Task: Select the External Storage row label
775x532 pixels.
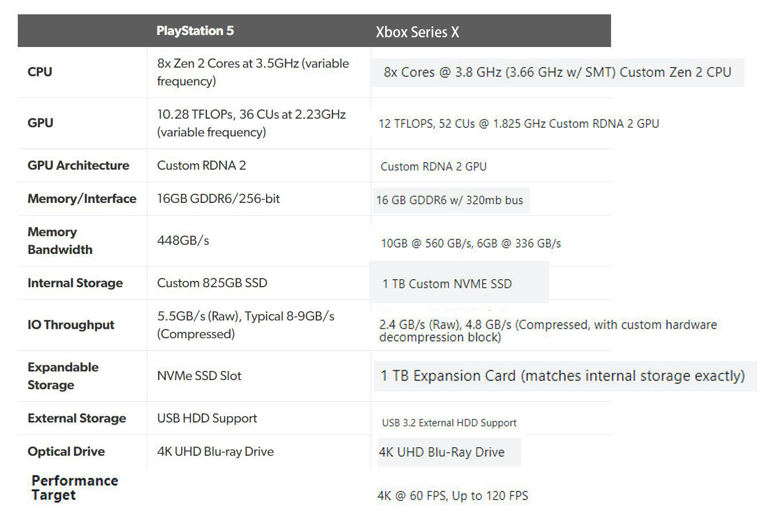Action: click(76, 418)
